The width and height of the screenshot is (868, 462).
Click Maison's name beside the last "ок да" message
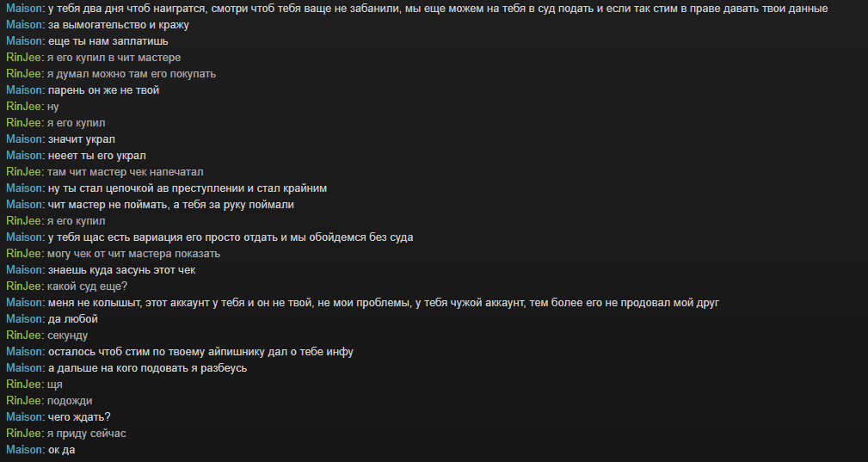point(24,450)
